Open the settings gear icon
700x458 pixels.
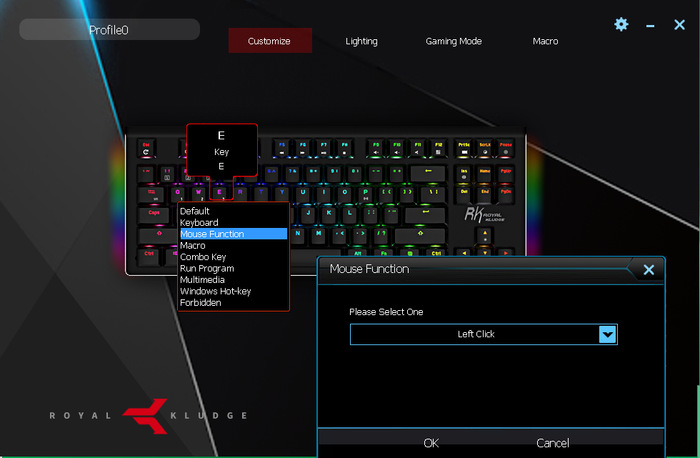click(x=621, y=24)
